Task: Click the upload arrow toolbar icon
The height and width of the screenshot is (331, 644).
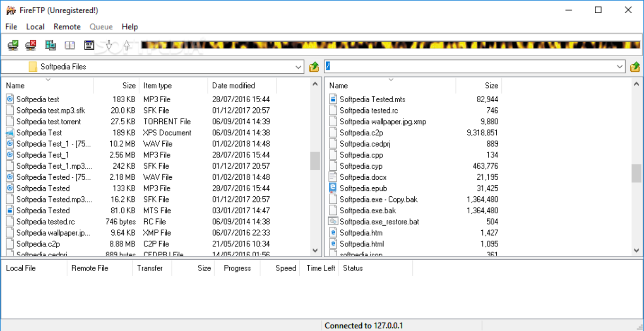Action: pyautogui.click(x=126, y=45)
